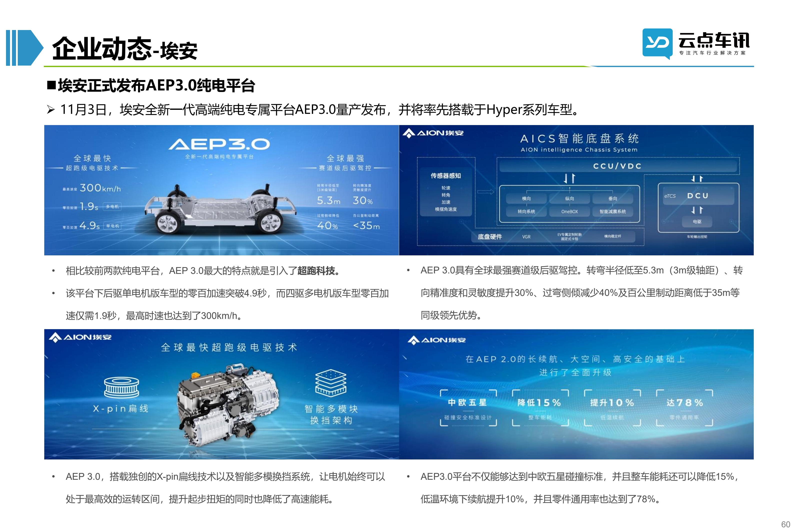Click bullet starting 该平台下后驱单电机版

click(227, 304)
